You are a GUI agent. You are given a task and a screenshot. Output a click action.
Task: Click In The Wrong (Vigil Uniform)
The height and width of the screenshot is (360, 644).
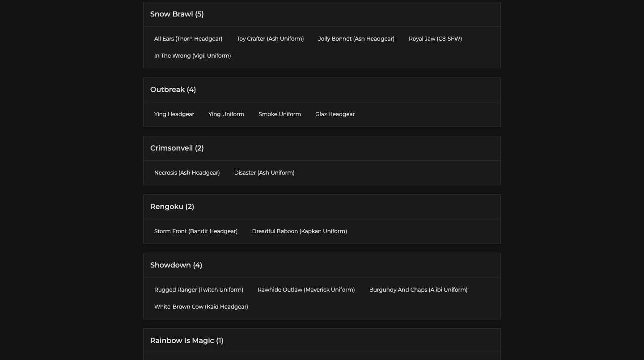tap(192, 56)
